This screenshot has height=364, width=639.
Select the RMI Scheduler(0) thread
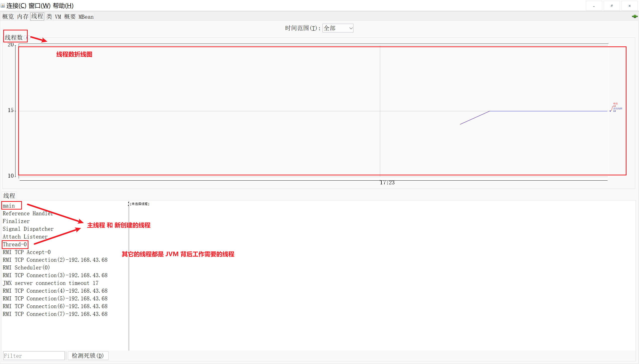(26, 268)
